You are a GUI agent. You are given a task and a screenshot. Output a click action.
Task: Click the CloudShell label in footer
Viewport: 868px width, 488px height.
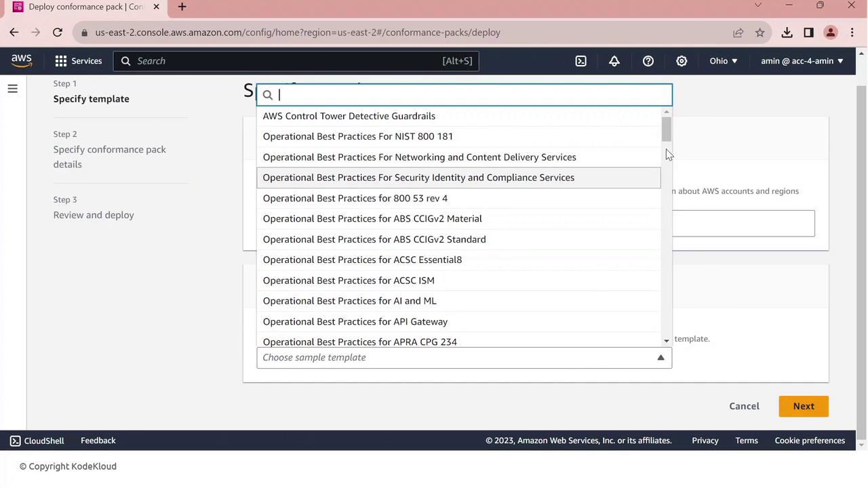pos(44,441)
